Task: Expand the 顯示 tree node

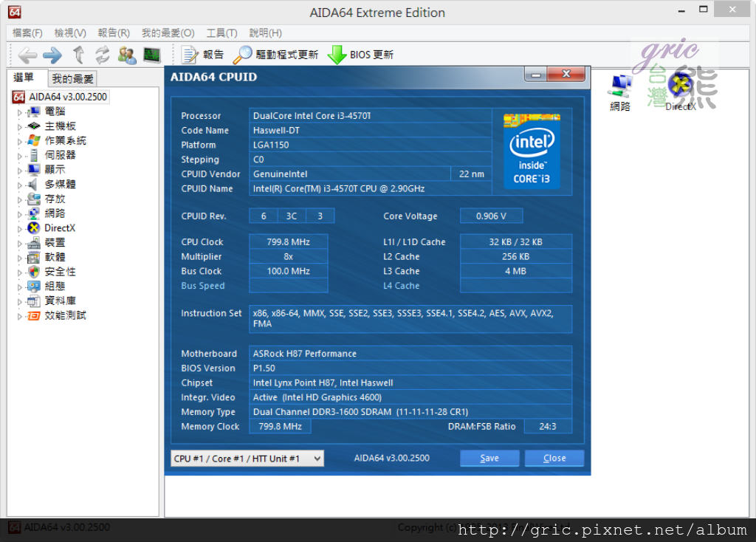Action: (x=20, y=171)
